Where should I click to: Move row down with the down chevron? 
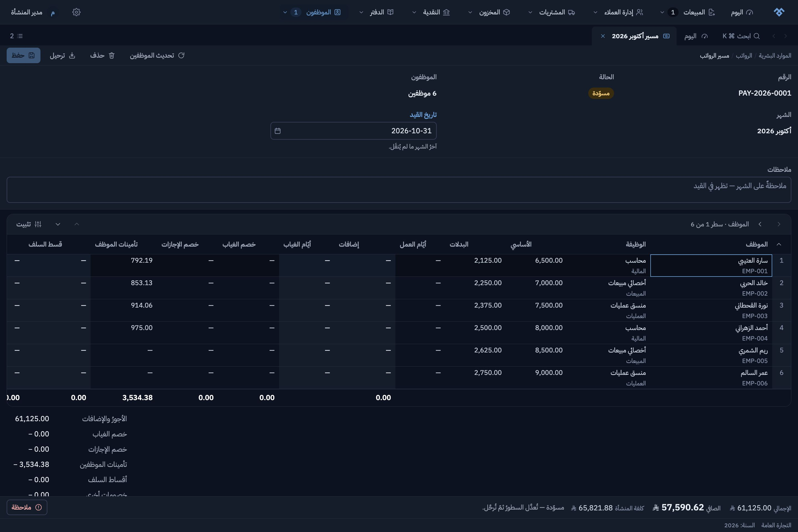(58, 224)
